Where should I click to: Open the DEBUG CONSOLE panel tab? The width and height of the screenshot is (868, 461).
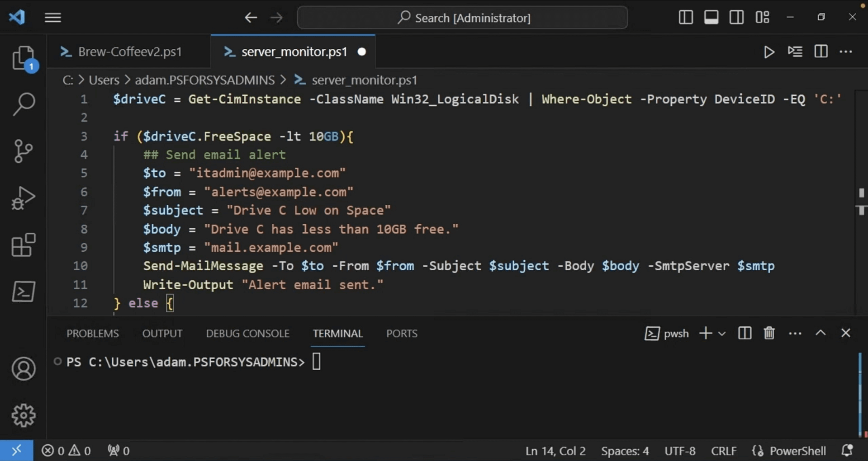(x=247, y=334)
